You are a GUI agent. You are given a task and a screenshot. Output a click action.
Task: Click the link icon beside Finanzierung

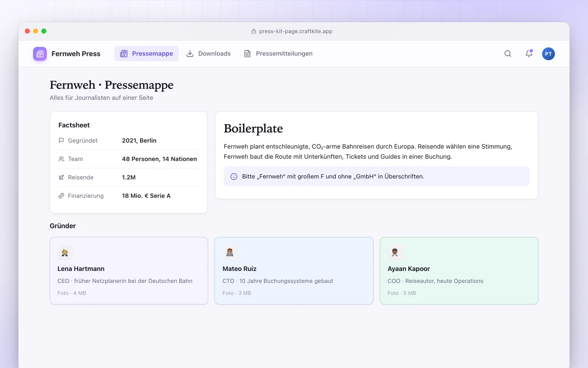(62, 196)
